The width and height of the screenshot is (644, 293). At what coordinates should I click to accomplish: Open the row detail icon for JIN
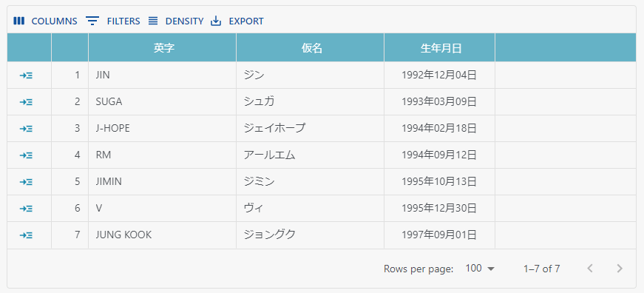(27, 75)
